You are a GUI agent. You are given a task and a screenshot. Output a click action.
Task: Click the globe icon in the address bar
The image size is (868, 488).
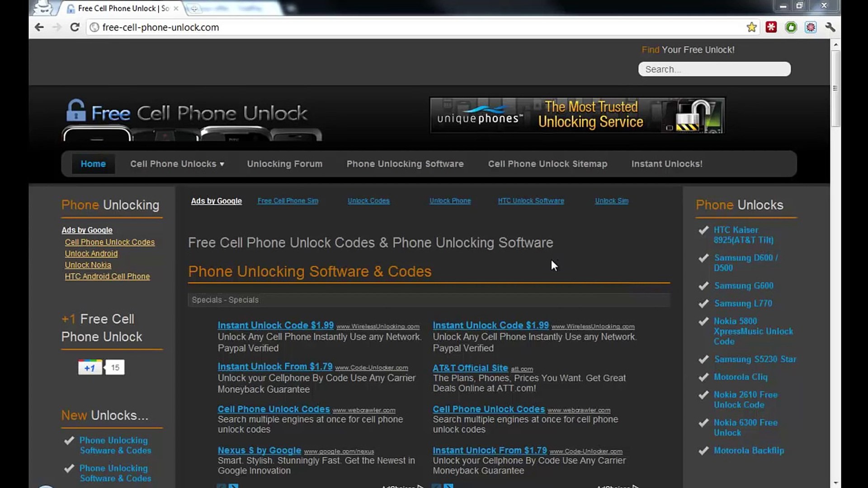tap(94, 27)
